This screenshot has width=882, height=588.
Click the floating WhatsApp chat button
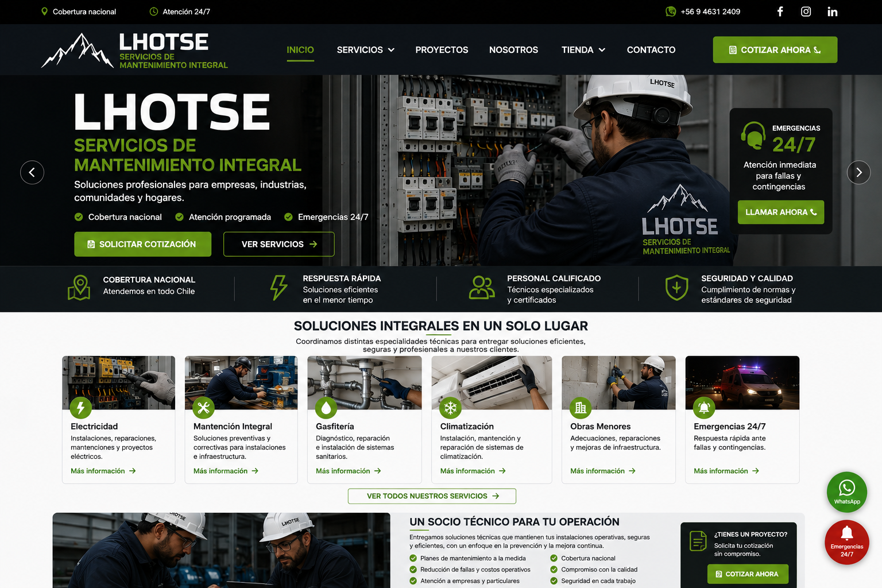tap(847, 492)
